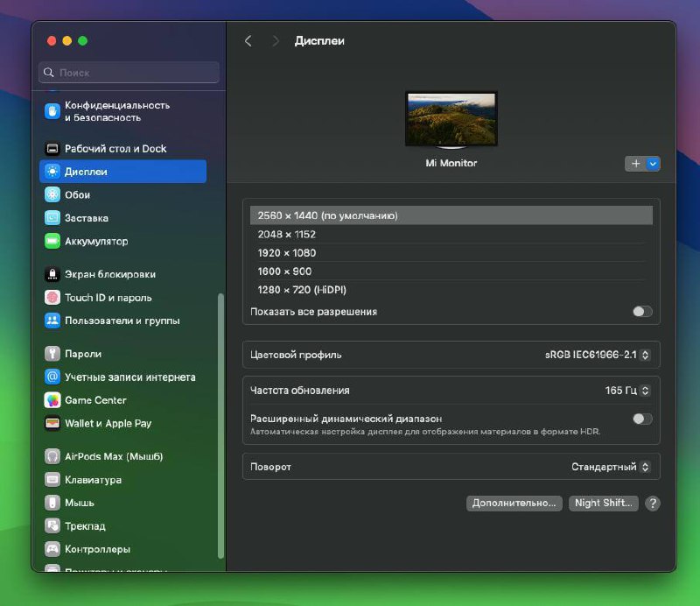Click the green Battery icon
The image size is (700, 606).
pos(52,242)
